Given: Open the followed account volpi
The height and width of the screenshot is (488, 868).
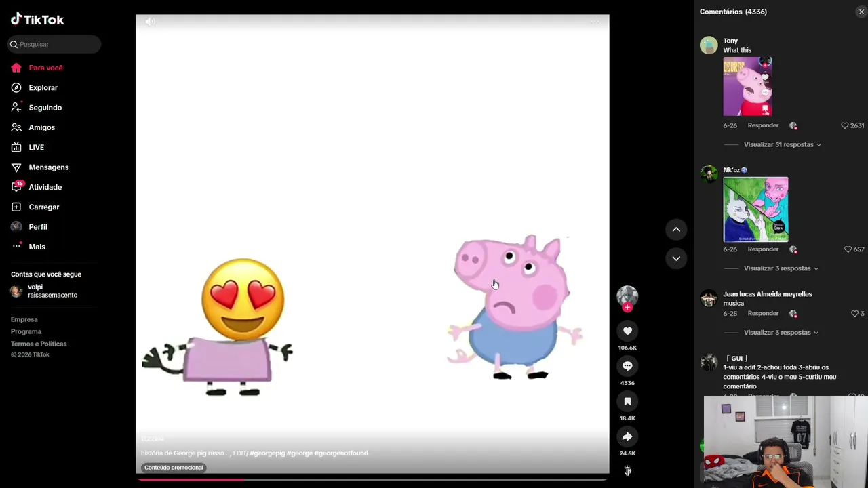Looking at the screenshot, I should (x=44, y=291).
